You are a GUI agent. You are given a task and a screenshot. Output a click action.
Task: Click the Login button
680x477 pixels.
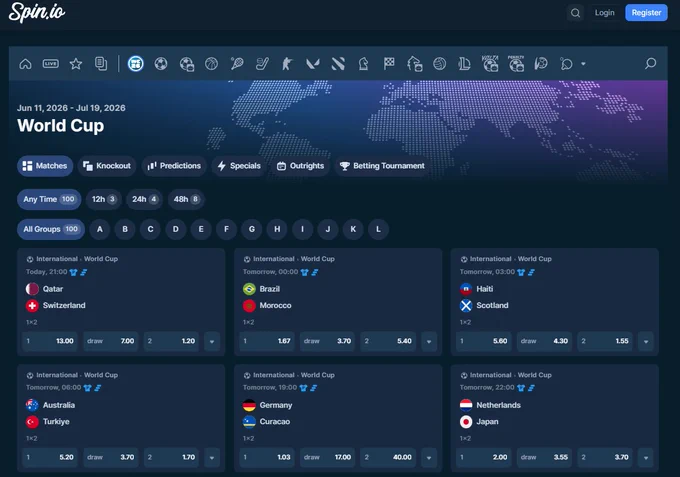605,13
